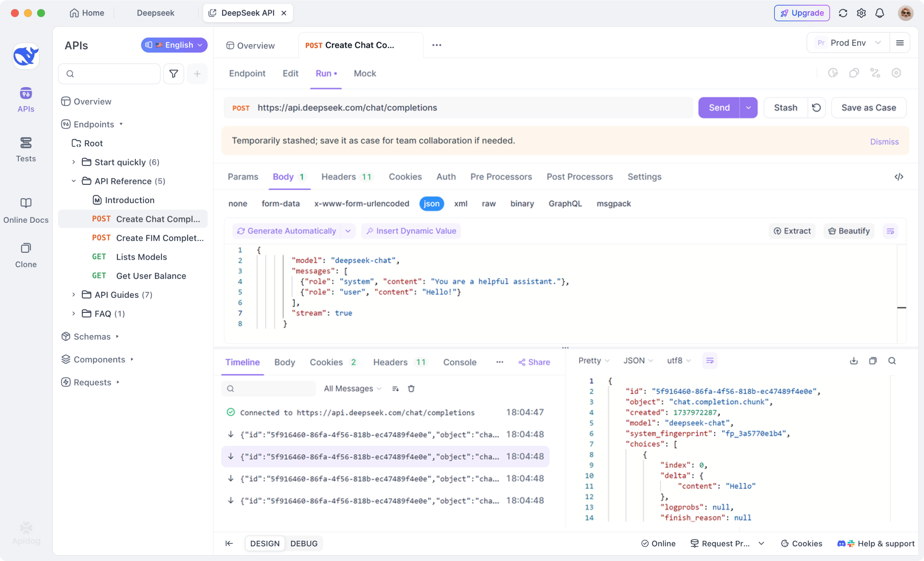This screenshot has height=561, width=924.
Task: Click the Send button to execute request
Action: (x=719, y=107)
